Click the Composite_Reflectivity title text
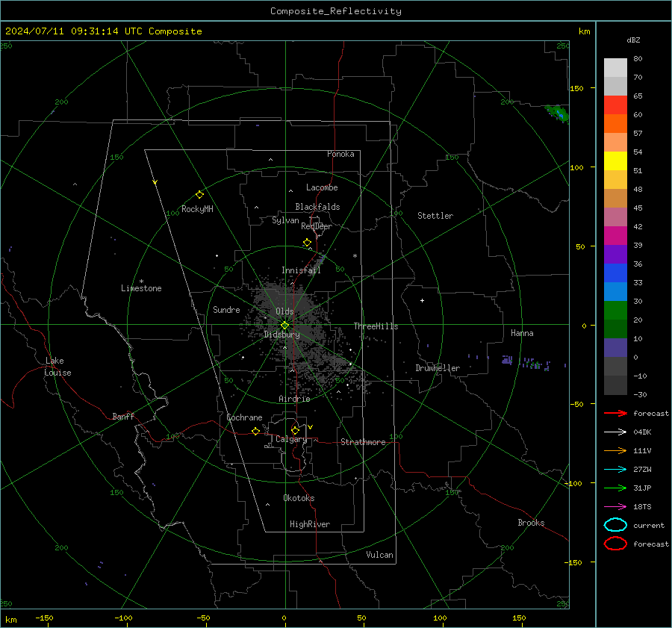 click(x=335, y=11)
